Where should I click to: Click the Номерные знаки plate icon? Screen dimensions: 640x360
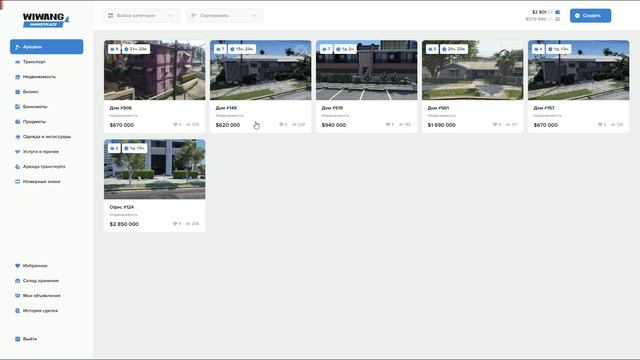click(18, 182)
